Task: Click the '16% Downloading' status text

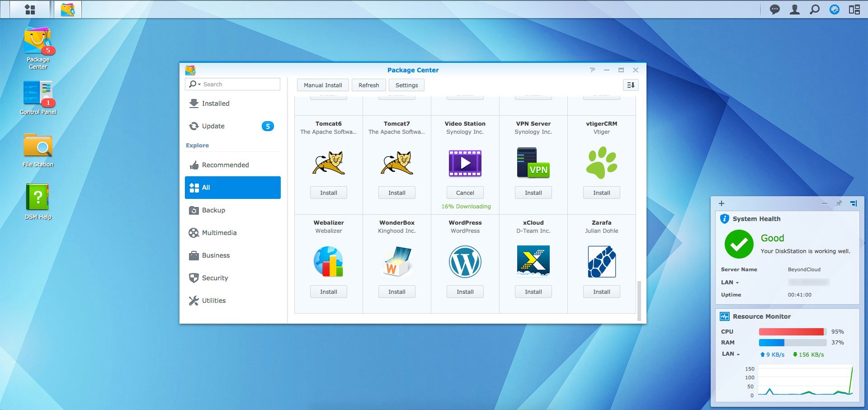Action: pyautogui.click(x=466, y=207)
